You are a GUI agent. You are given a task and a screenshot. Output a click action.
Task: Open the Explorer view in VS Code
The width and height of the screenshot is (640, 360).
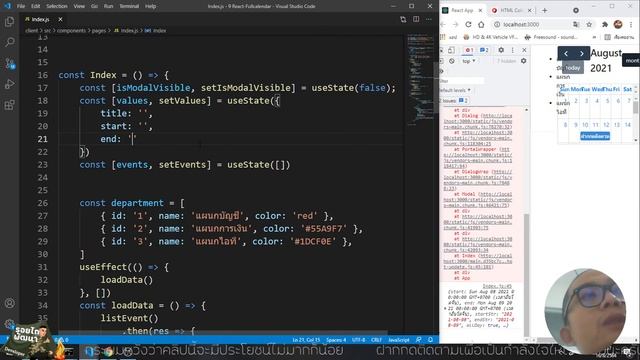9,22
